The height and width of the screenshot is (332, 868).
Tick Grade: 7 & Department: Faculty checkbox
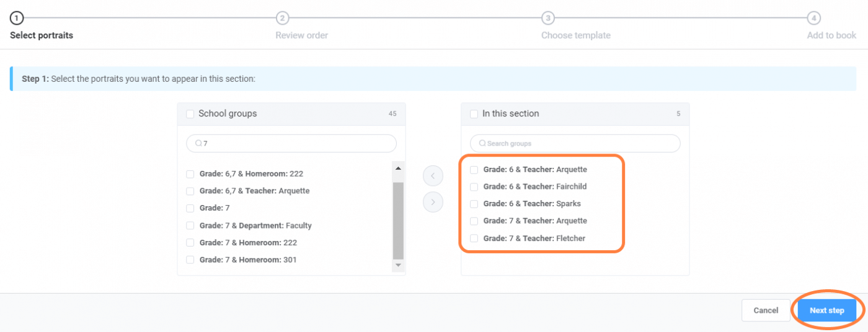pos(190,225)
